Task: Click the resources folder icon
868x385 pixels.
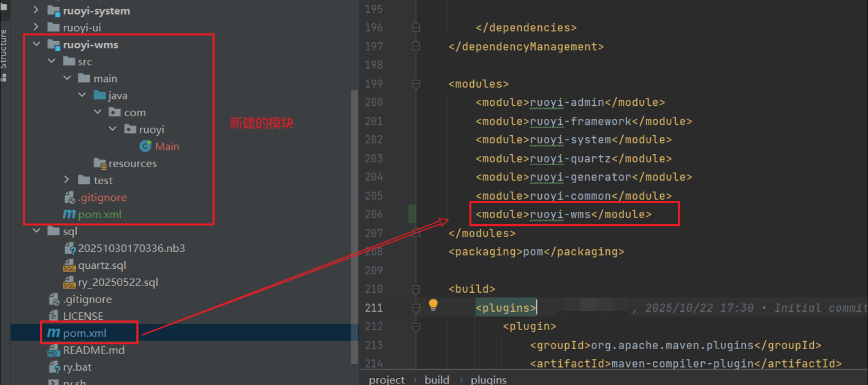Action: click(99, 163)
